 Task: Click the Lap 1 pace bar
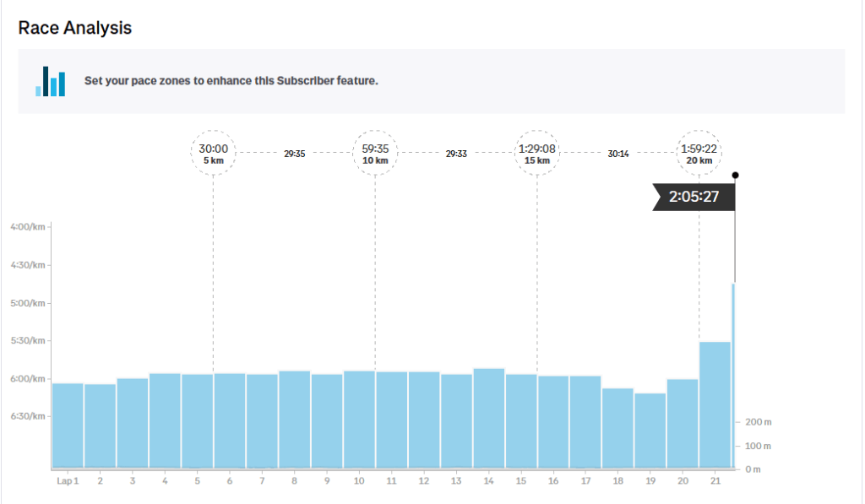tap(68, 425)
